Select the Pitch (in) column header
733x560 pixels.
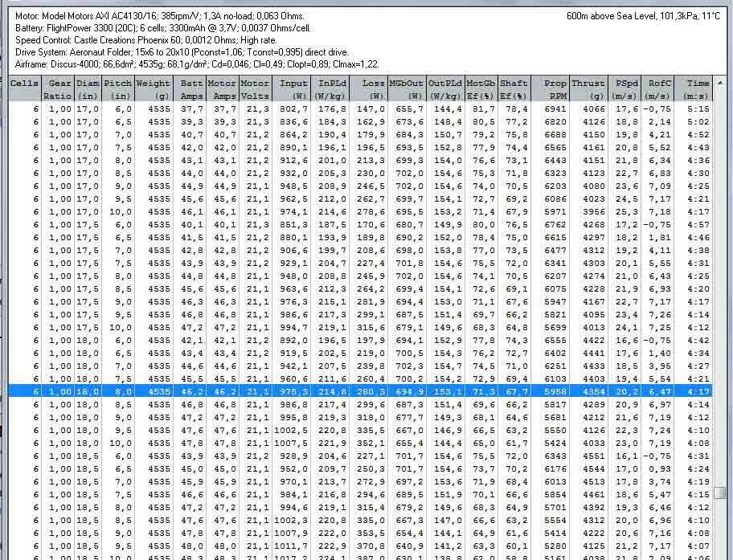tap(117, 88)
